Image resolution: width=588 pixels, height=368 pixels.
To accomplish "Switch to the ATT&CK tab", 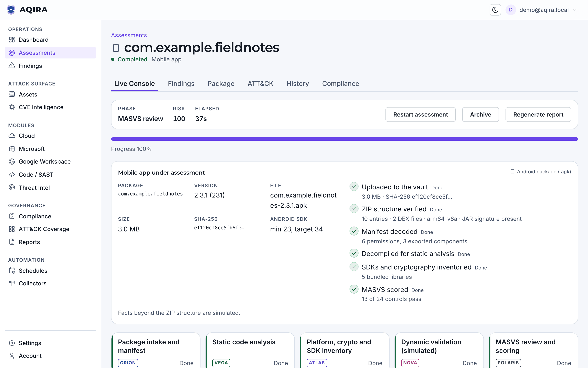I will (260, 84).
